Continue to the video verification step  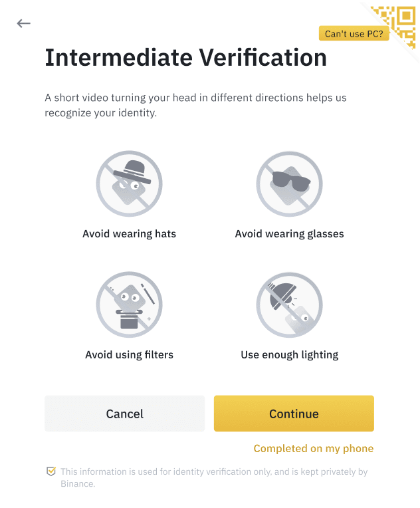click(294, 414)
